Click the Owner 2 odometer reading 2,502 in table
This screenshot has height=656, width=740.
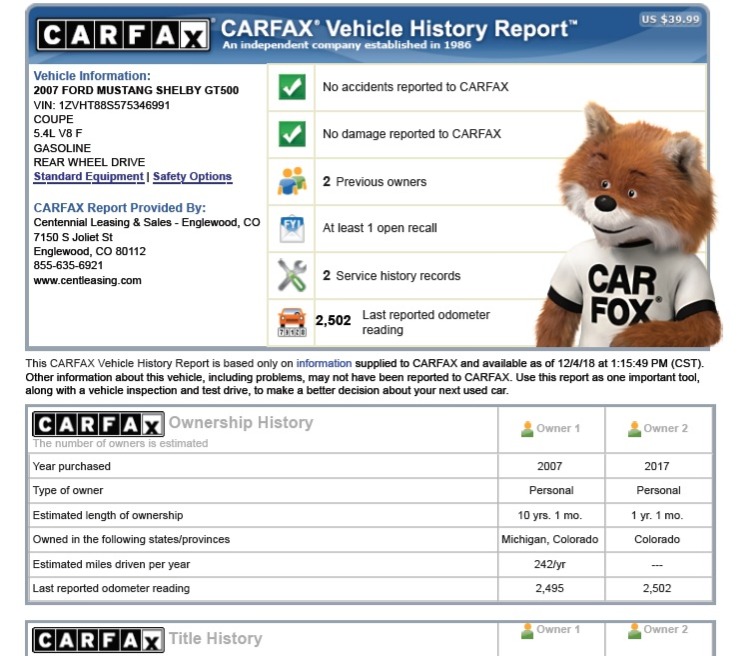[657, 589]
